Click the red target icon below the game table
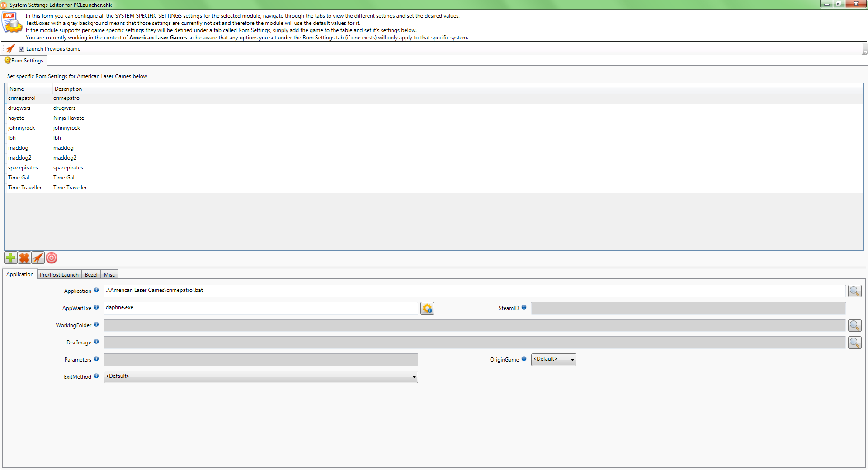The height and width of the screenshot is (470, 868). (x=52, y=258)
